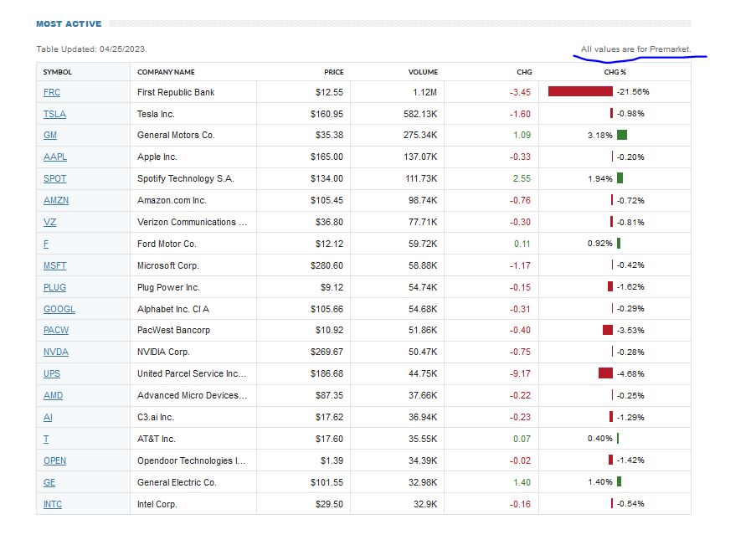Click the green GM percent change bar

621,135
